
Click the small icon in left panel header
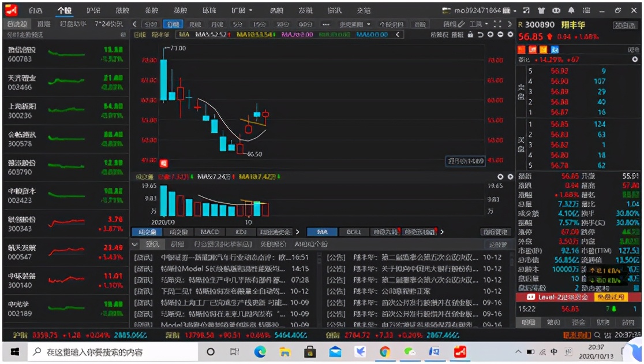coord(123,35)
